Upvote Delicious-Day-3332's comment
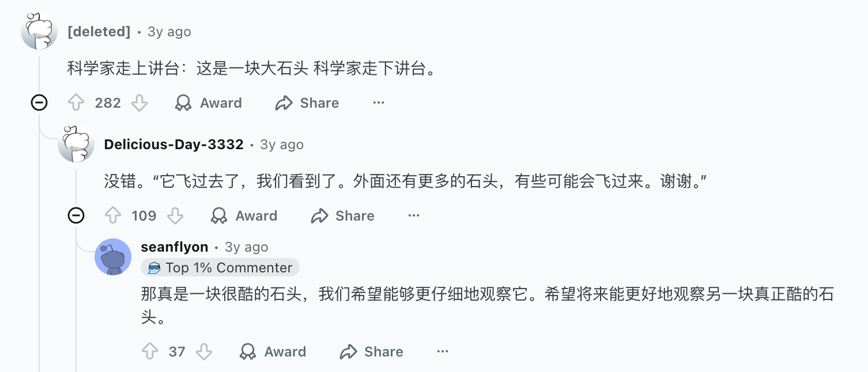Image resolution: width=868 pixels, height=372 pixels. coord(113,216)
